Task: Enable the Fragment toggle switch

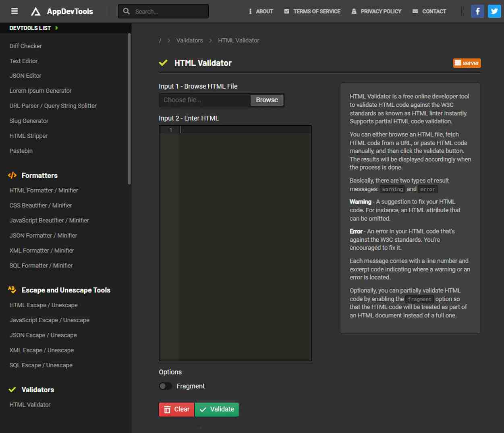Action: tap(165, 386)
